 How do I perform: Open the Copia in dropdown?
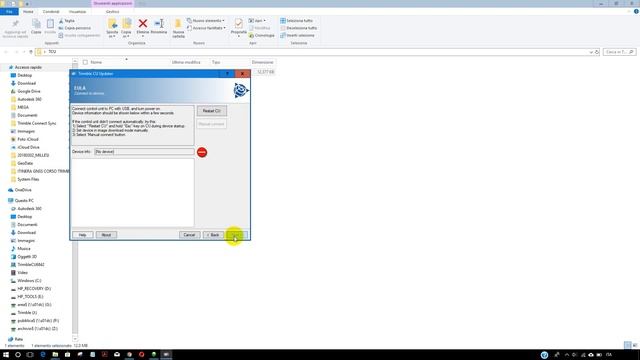126,29
